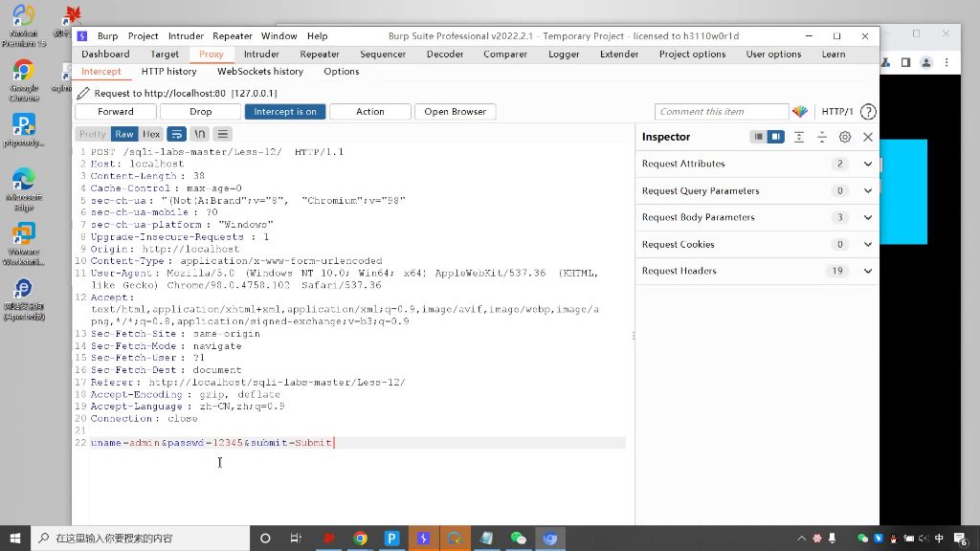Image resolution: width=980 pixels, height=551 pixels.
Task: Open the editor hamburger options menu
Action: [x=222, y=134]
